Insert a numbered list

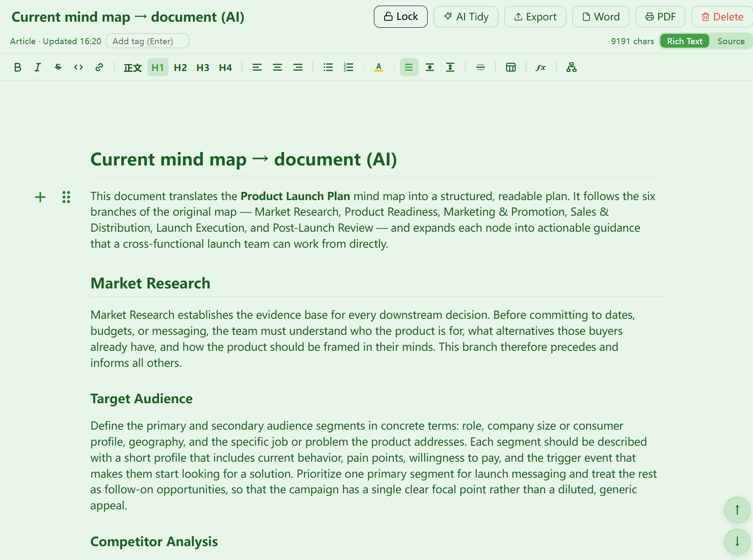(349, 67)
